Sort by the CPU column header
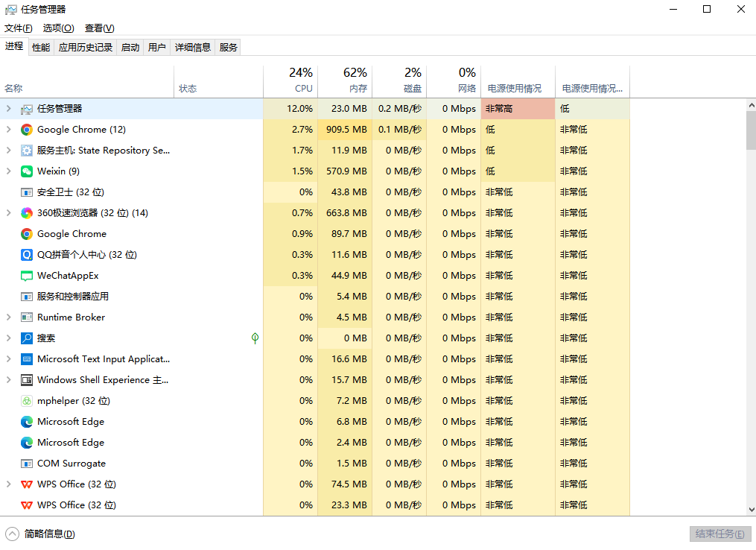The height and width of the screenshot is (550, 756). click(x=290, y=81)
